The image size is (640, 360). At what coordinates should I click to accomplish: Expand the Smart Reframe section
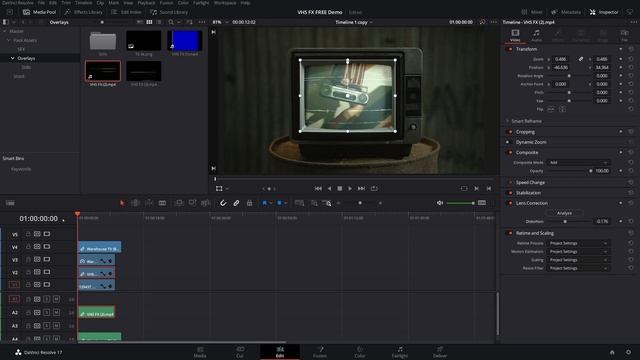pyautogui.click(x=507, y=121)
